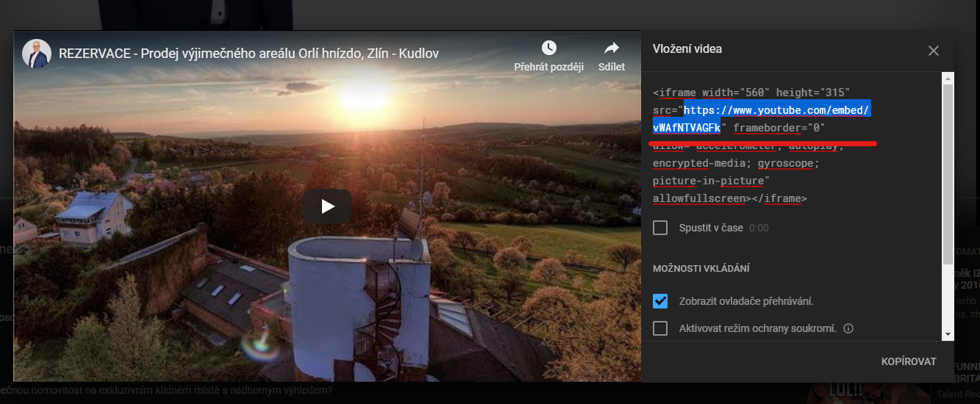Click the embed panel scrollbar up arrow

click(948, 77)
